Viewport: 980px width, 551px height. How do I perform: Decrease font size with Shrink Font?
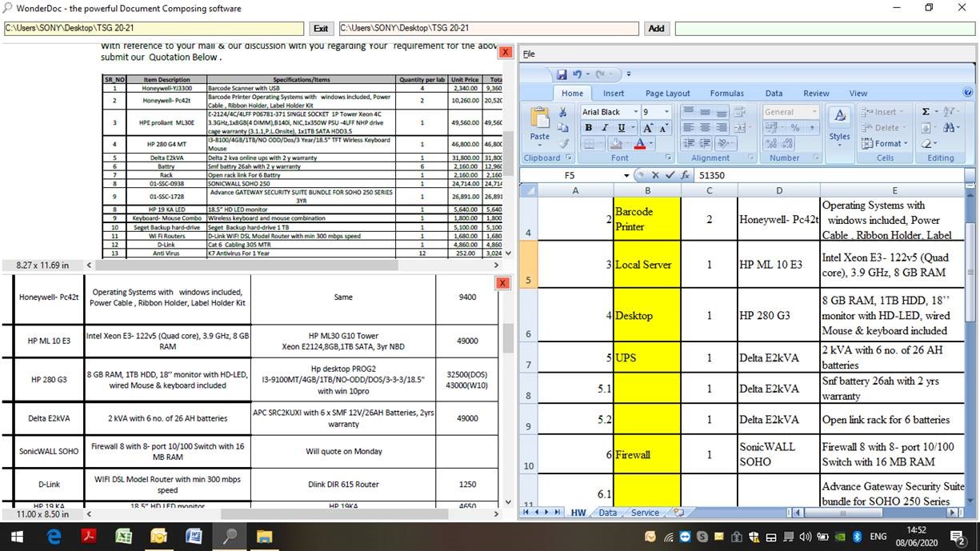pyautogui.click(x=665, y=128)
